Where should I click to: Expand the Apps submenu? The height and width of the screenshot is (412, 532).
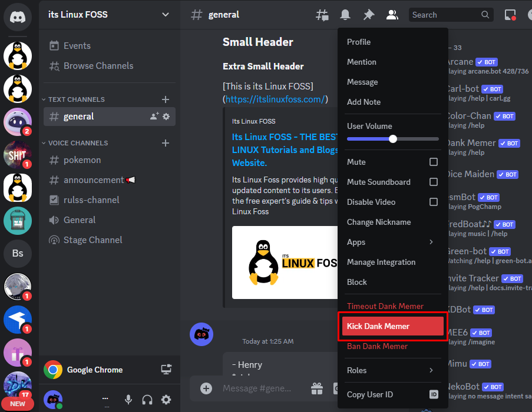[x=392, y=242]
